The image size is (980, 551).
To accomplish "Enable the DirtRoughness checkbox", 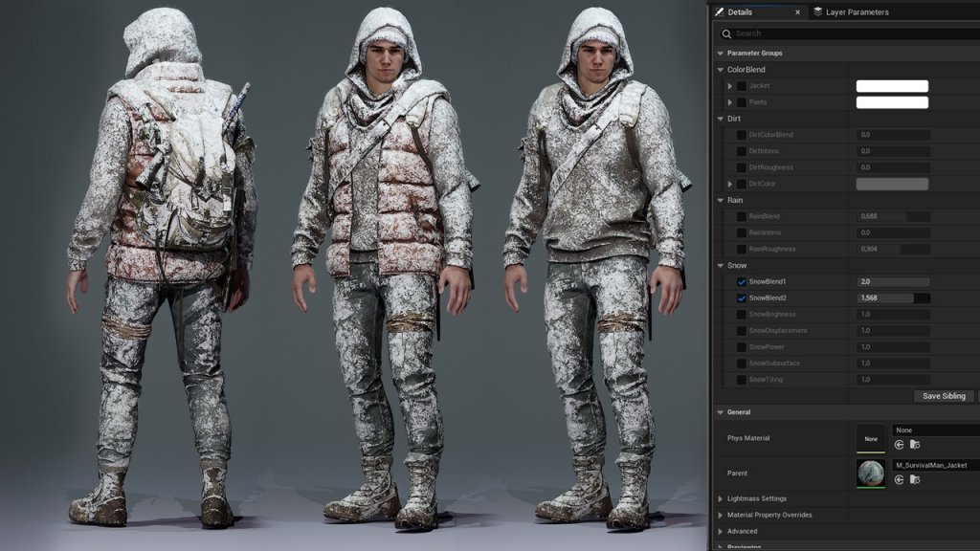I will pos(742,167).
